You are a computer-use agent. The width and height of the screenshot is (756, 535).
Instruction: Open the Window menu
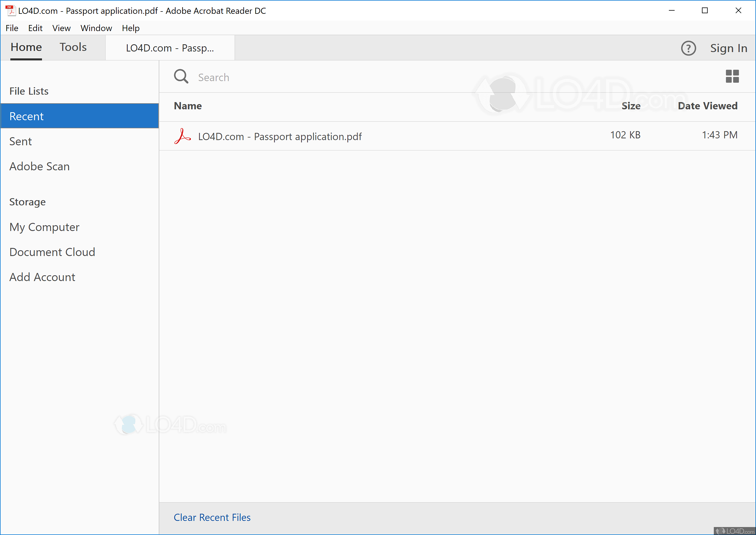[x=96, y=28]
